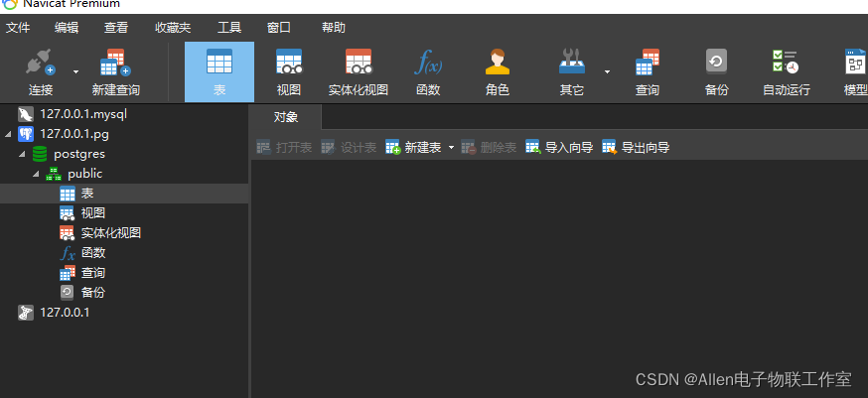Open the 连接 dropdown arrow
The image size is (868, 398).
[75, 72]
